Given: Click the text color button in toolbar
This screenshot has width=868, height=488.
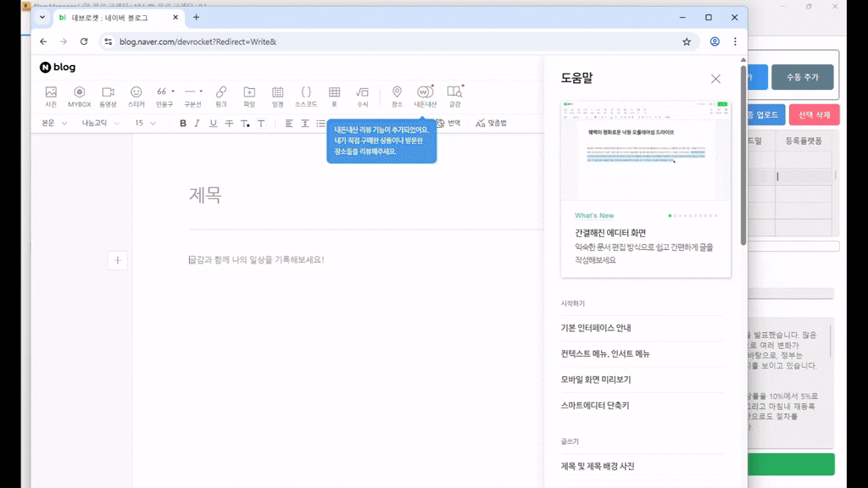Looking at the screenshot, I should click(245, 124).
